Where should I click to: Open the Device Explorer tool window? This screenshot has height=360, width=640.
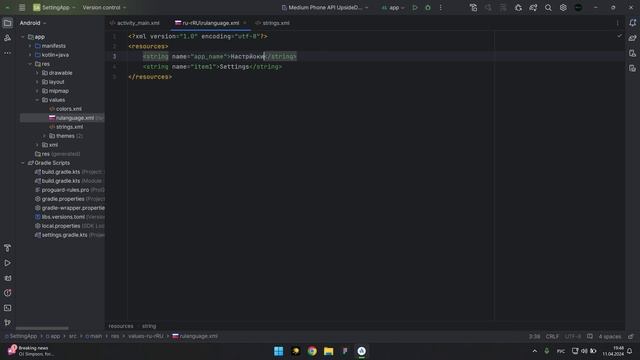click(x=633, y=68)
